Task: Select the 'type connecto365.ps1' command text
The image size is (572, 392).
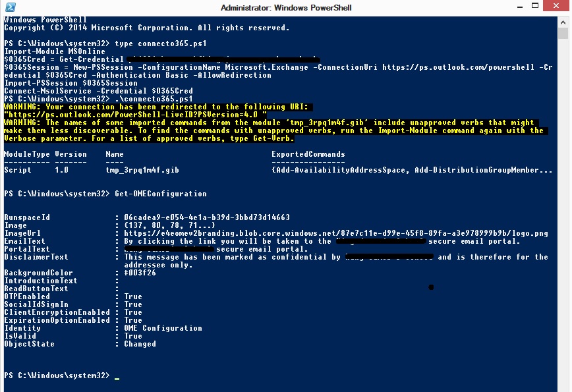Action: 165,43
